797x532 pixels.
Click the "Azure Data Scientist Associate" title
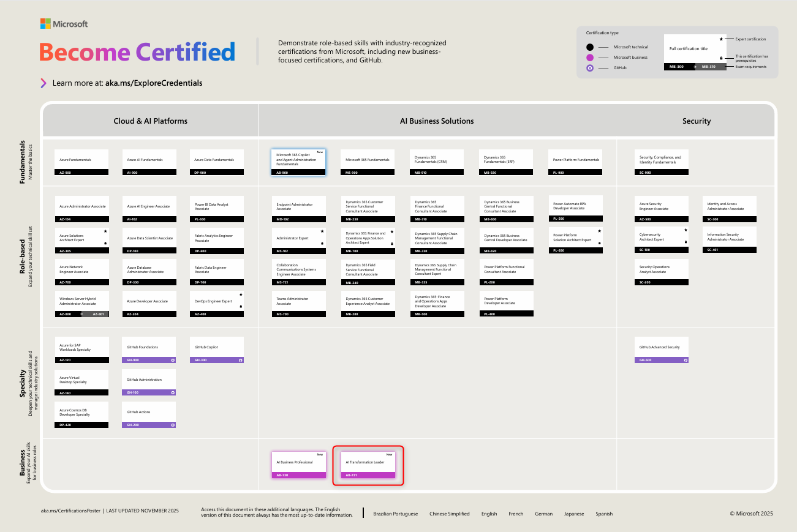pos(150,238)
